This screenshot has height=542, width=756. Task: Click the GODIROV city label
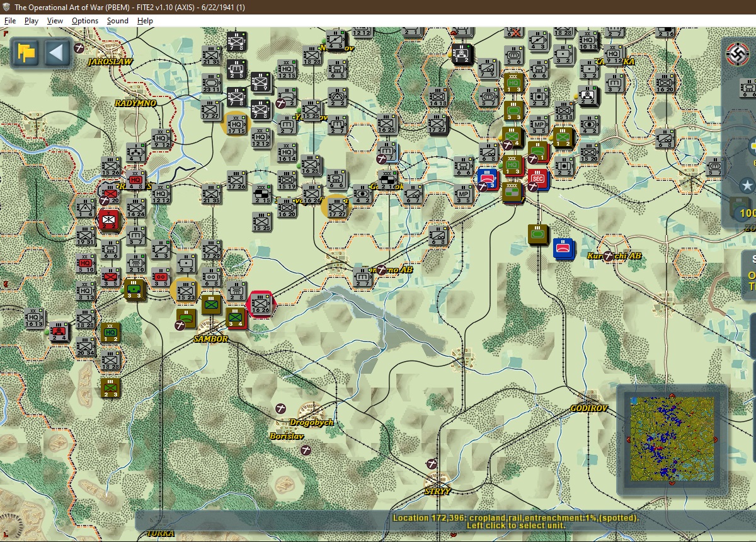point(588,408)
